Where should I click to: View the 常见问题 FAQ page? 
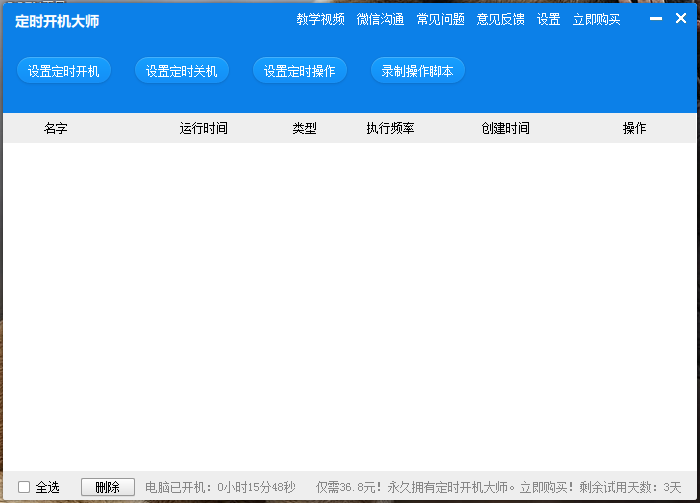tap(440, 19)
